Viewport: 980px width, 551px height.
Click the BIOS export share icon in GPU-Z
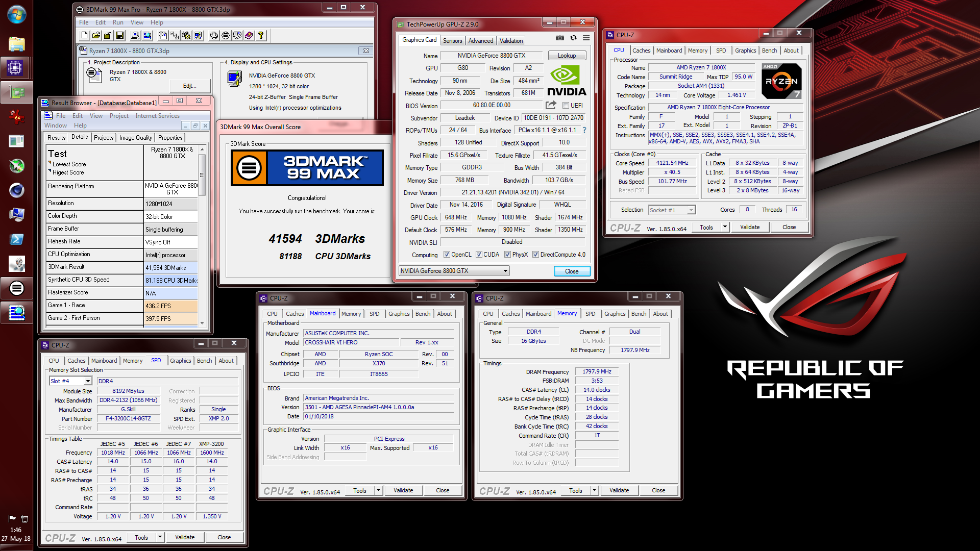click(x=551, y=105)
